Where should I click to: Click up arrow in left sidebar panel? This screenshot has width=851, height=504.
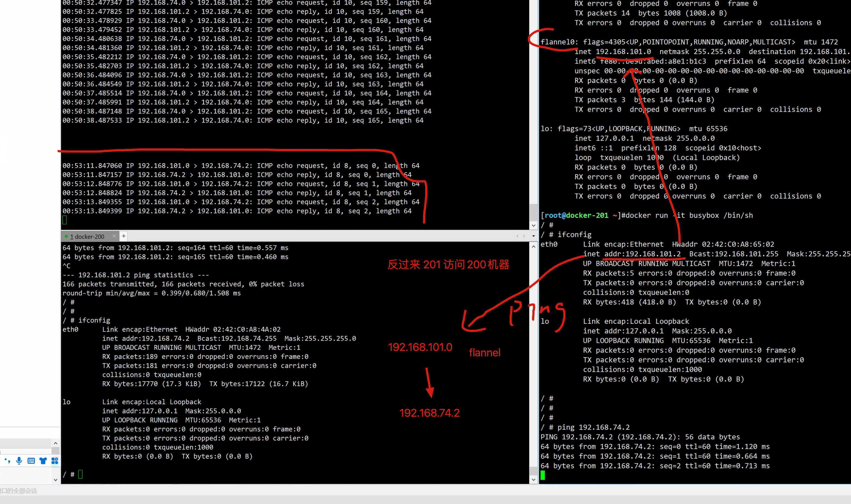(55, 443)
